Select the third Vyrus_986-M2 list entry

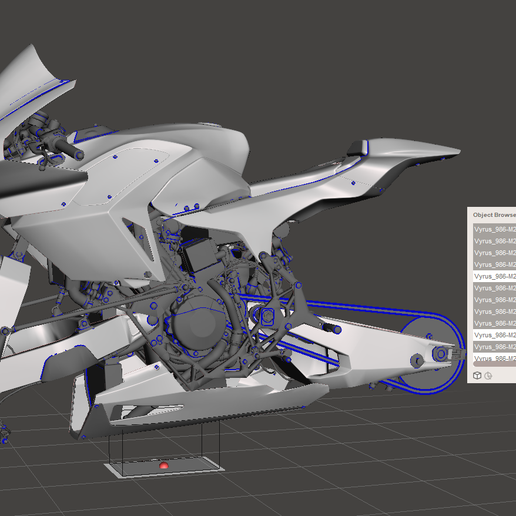coord(494,253)
